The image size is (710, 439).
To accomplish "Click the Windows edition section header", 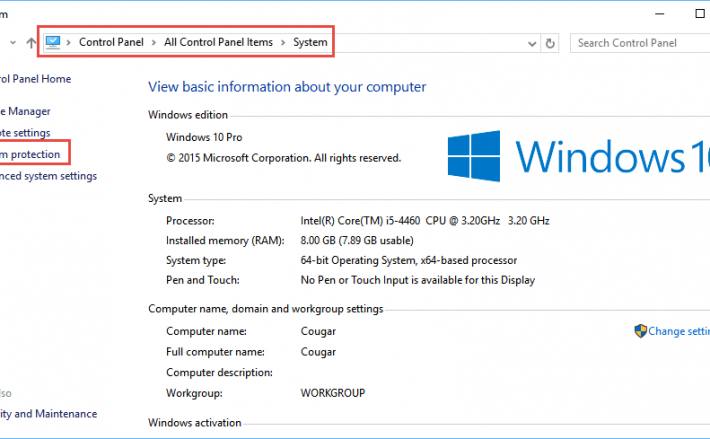I will (x=188, y=115).
